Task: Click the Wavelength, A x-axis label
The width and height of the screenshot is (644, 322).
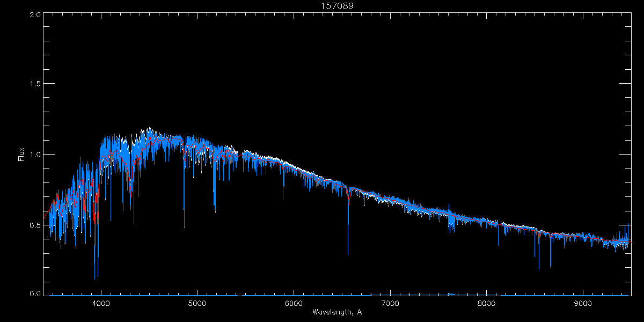Action: click(x=337, y=312)
